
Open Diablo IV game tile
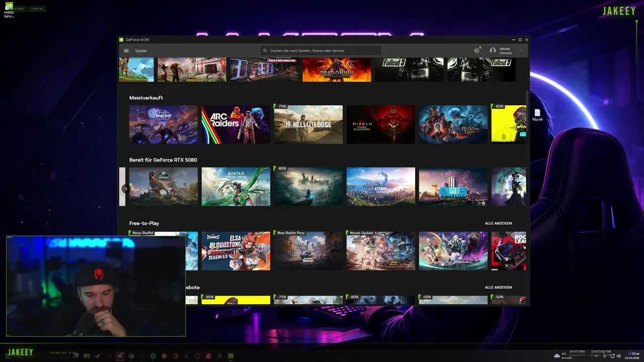pyautogui.click(x=381, y=124)
